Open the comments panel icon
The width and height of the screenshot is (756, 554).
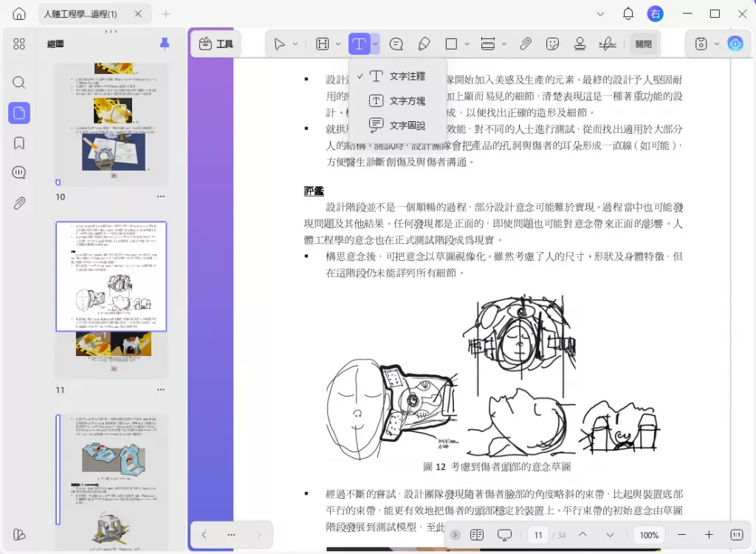click(x=18, y=173)
